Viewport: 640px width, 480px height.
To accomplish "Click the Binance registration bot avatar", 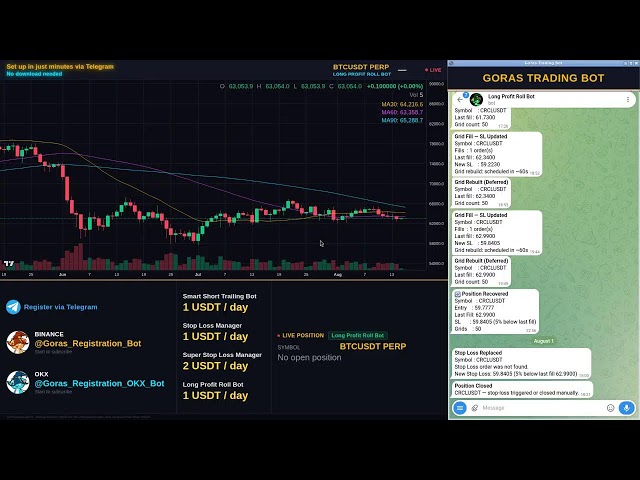I will point(18,342).
